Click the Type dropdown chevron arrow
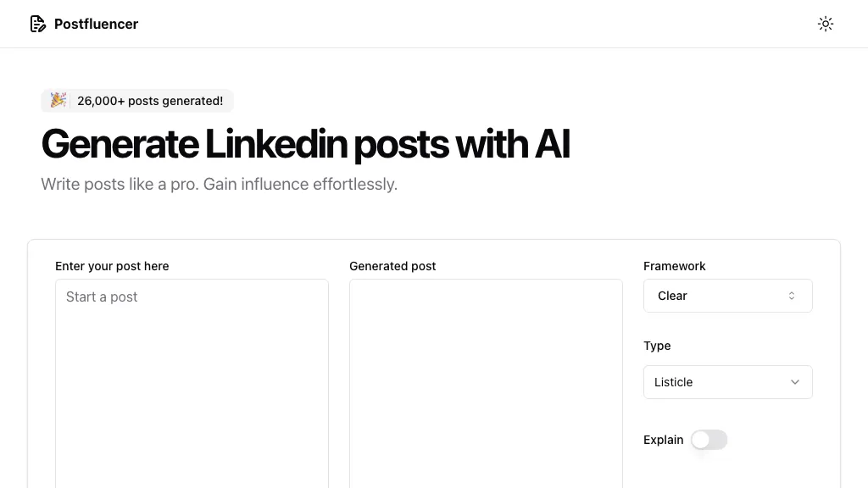The image size is (868, 488). (x=795, y=382)
